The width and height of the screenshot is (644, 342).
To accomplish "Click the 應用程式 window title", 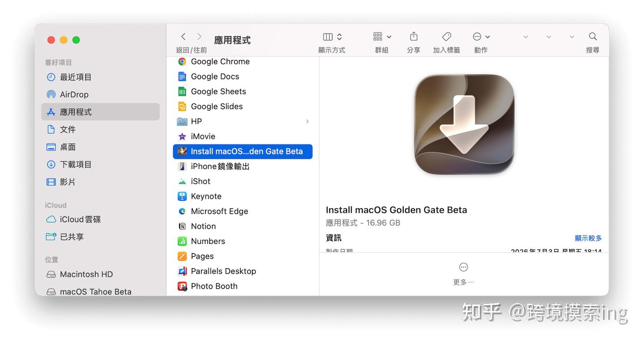I will 232,40.
